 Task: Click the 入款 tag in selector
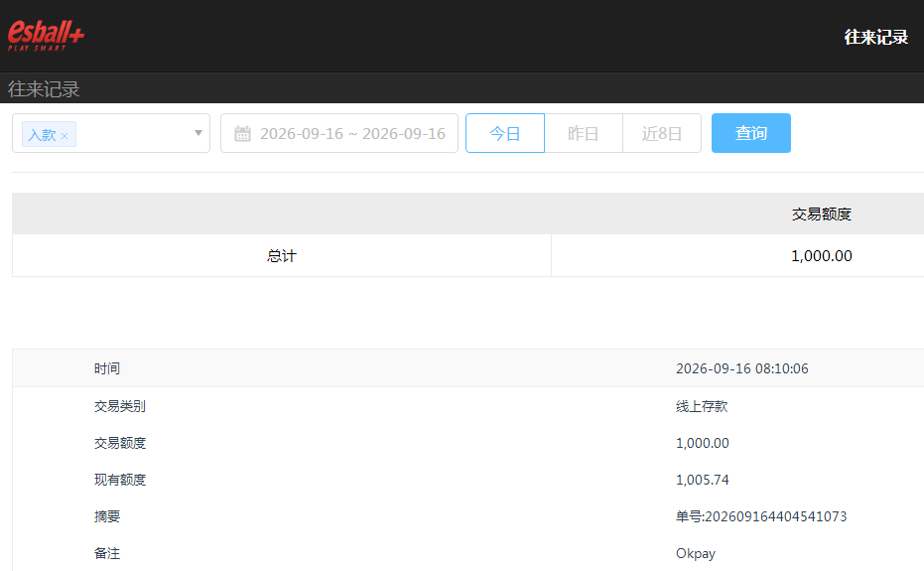pos(42,135)
